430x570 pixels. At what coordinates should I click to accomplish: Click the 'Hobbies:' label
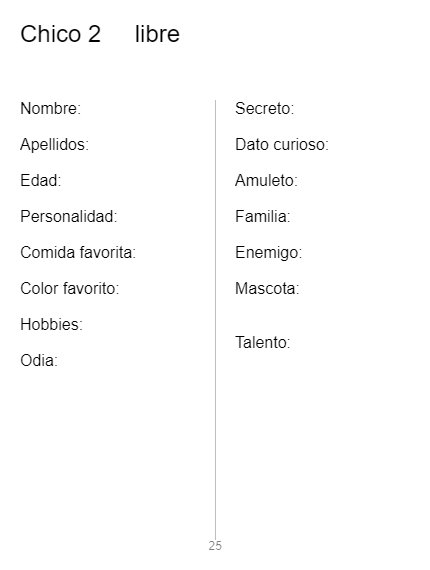pos(52,324)
